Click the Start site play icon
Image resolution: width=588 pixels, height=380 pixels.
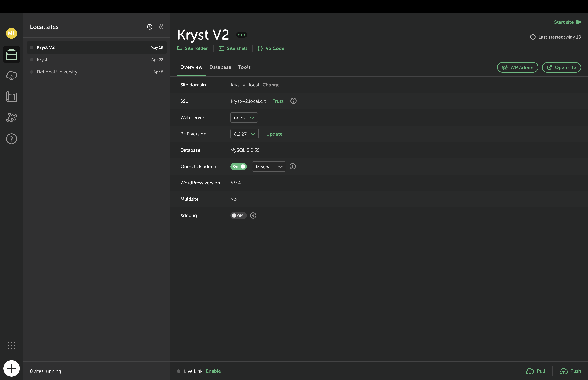(x=579, y=22)
